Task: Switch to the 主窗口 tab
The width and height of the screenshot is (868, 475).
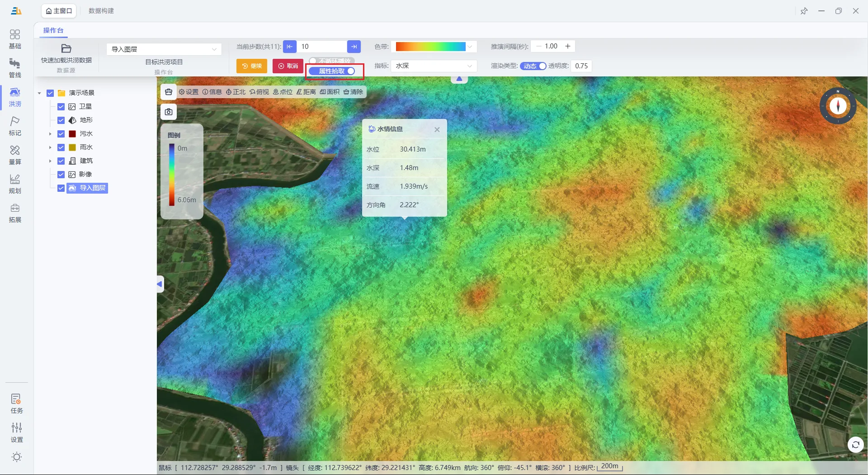Action: click(x=59, y=11)
